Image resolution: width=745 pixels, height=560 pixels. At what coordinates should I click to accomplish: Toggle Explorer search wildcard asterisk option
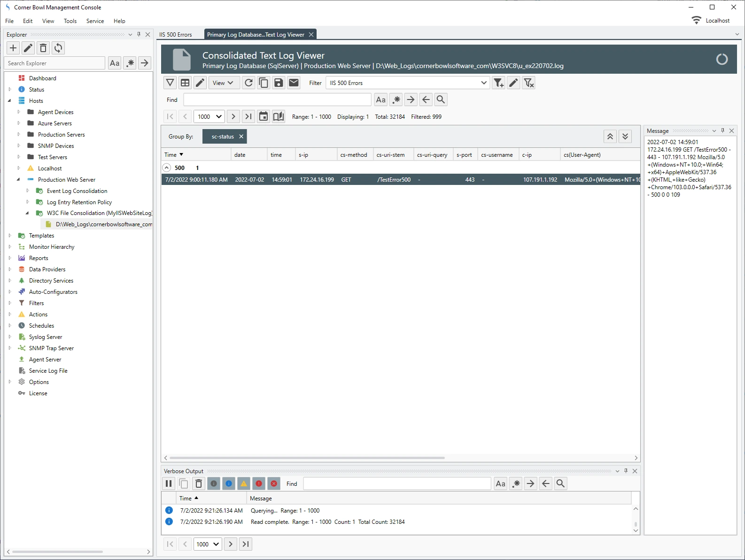pos(130,63)
